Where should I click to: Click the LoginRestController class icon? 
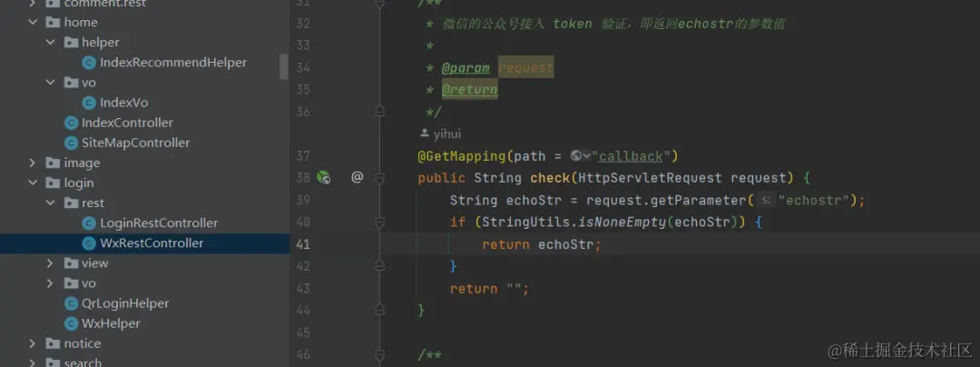click(x=89, y=223)
